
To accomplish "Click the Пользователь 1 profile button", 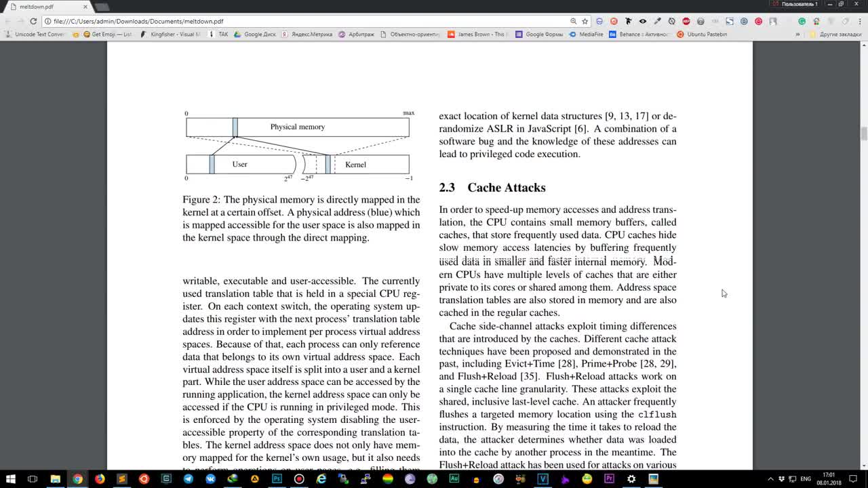I will pyautogui.click(x=795, y=4).
